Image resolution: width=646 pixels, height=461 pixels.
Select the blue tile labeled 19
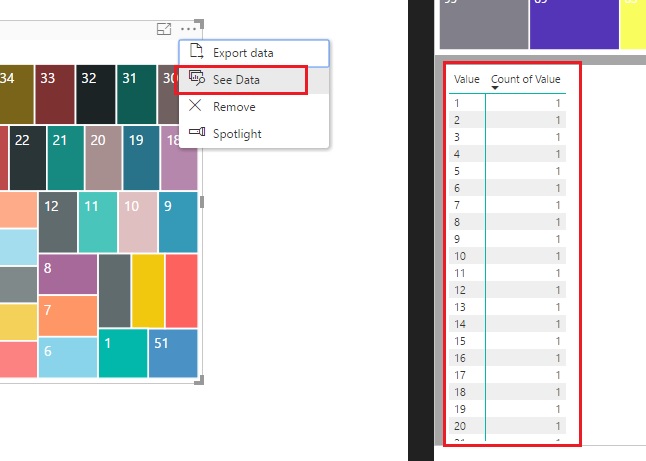[141, 158]
